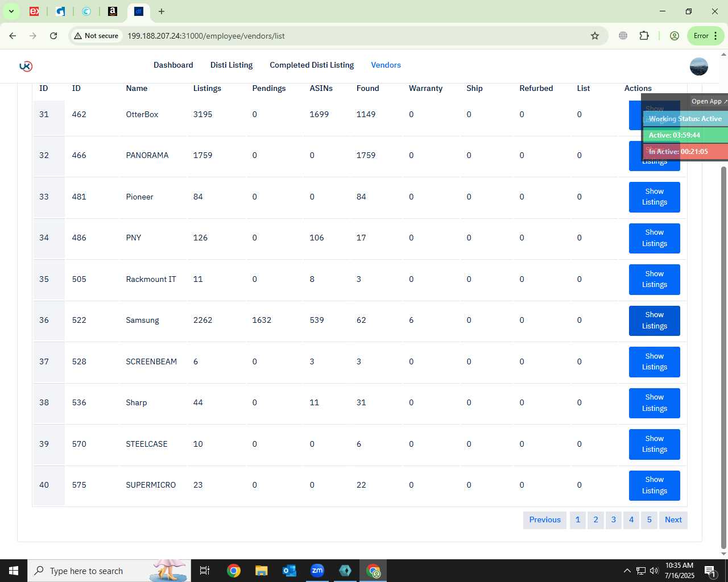Open the Dashboard menu item
The width and height of the screenshot is (728, 582).
173,65
